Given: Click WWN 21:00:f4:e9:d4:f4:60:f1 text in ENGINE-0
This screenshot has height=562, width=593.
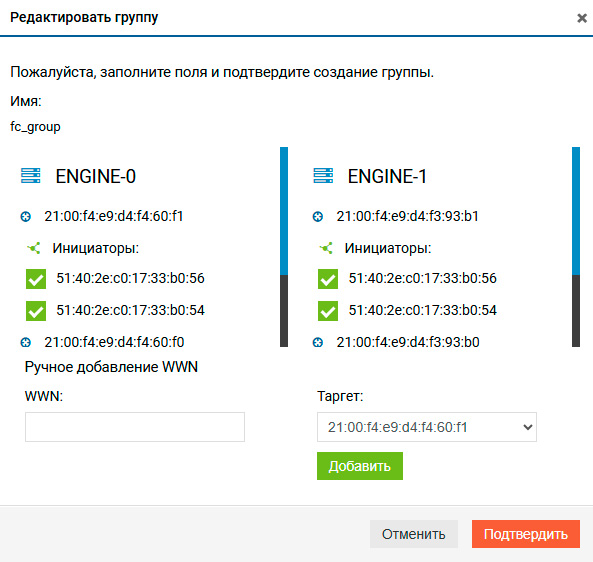Looking at the screenshot, I should click(114, 216).
